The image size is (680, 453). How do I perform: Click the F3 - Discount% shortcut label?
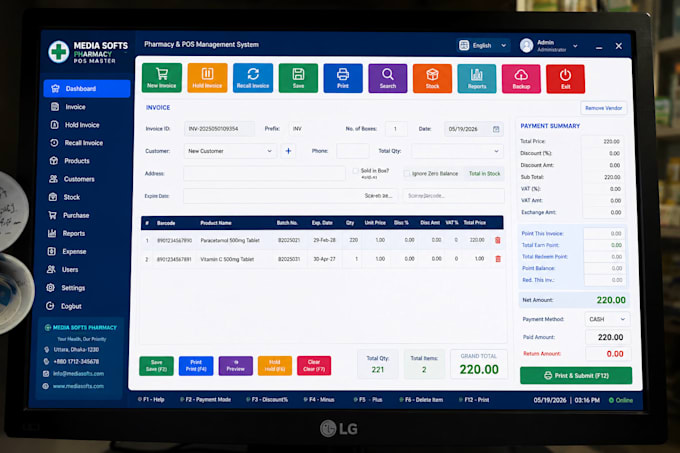tap(267, 400)
